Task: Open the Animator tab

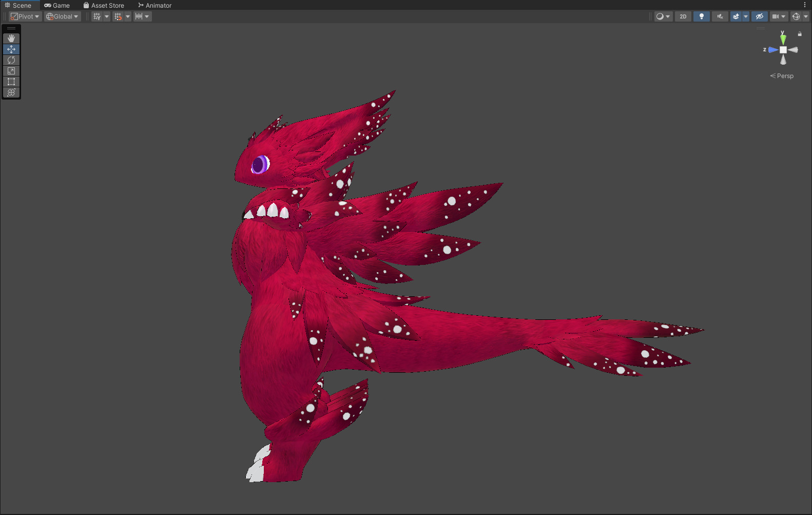Action: pyautogui.click(x=154, y=5)
